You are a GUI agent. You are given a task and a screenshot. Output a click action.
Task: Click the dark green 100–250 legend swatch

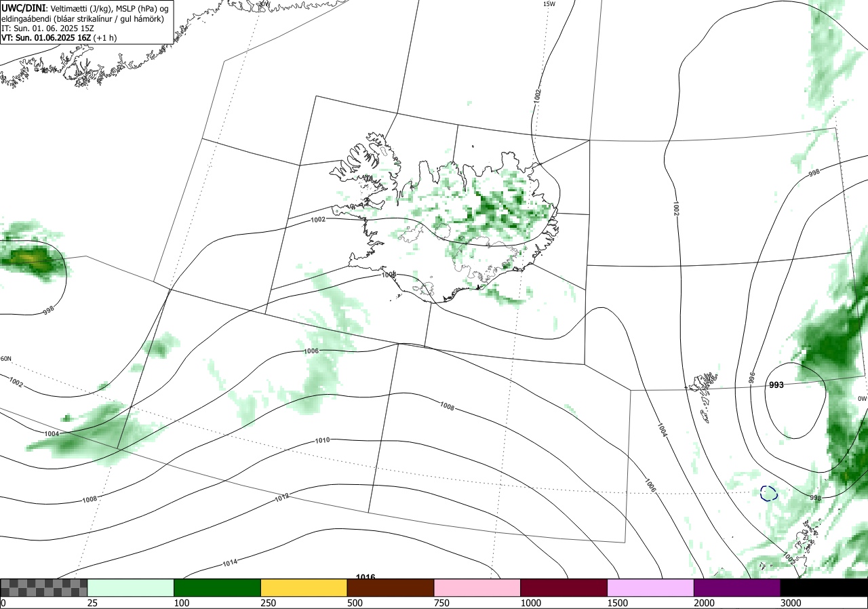pyautogui.click(x=218, y=587)
